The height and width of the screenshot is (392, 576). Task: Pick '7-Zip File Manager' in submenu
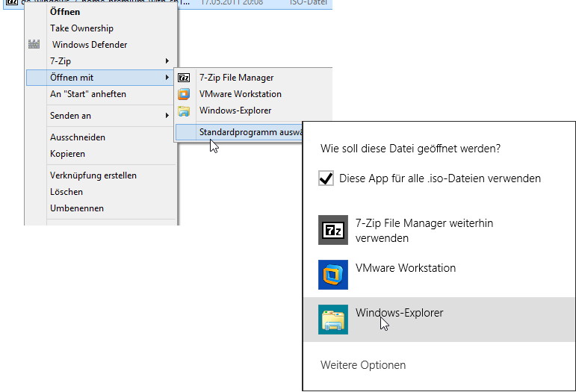click(236, 78)
